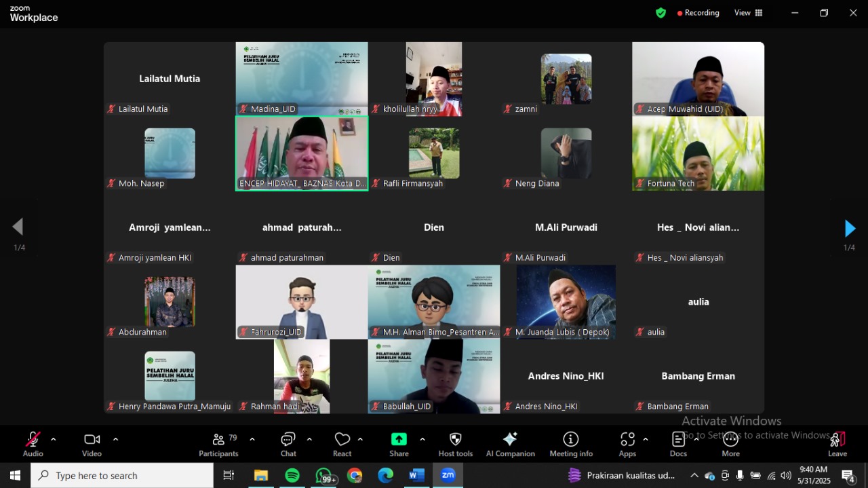Select Acep Muwahid (UID) video tile
Image resolution: width=868 pixels, height=488 pixels.
click(698, 79)
